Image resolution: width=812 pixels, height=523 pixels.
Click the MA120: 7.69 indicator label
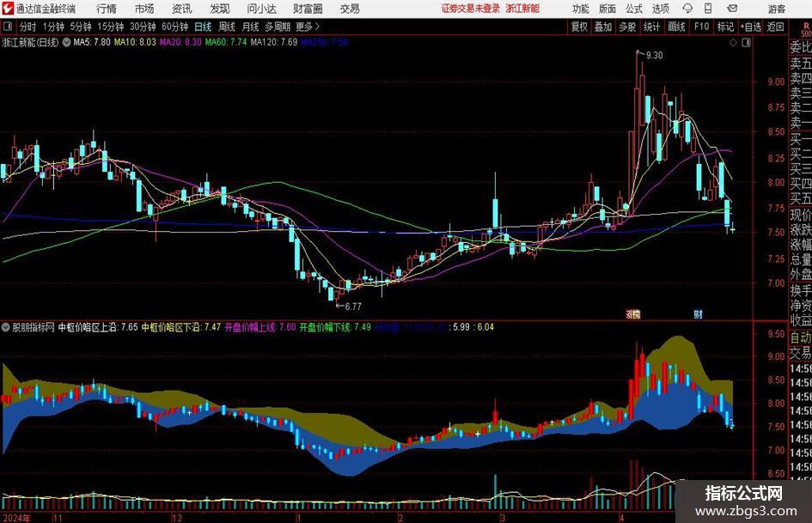pos(274,42)
